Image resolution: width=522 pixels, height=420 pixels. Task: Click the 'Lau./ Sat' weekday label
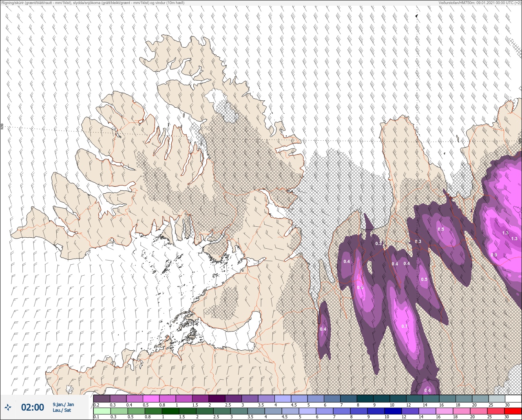[62, 410]
